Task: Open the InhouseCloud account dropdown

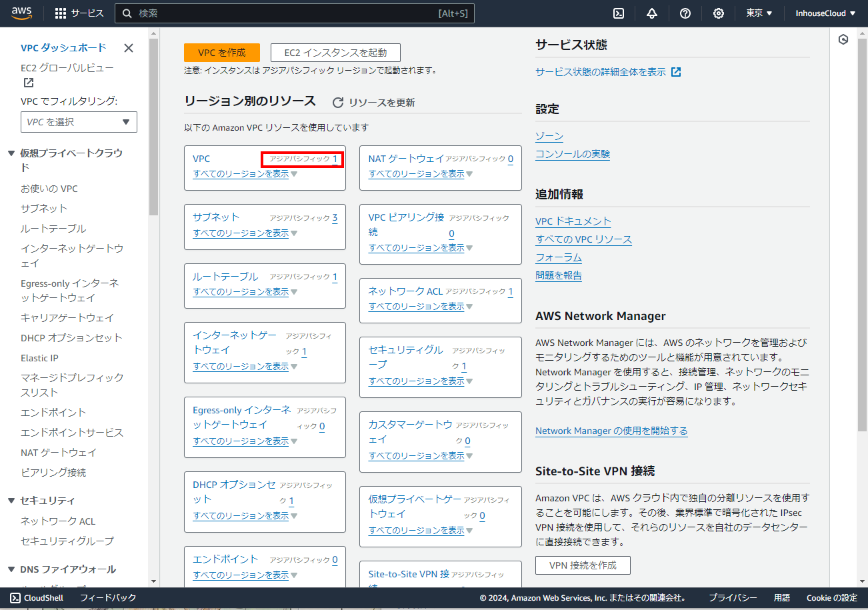Action: (825, 13)
